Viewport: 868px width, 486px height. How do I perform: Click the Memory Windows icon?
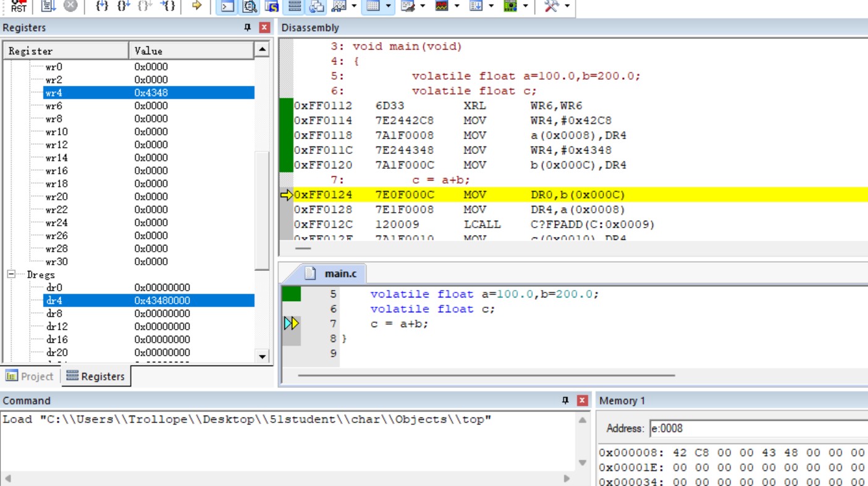pos(372,6)
